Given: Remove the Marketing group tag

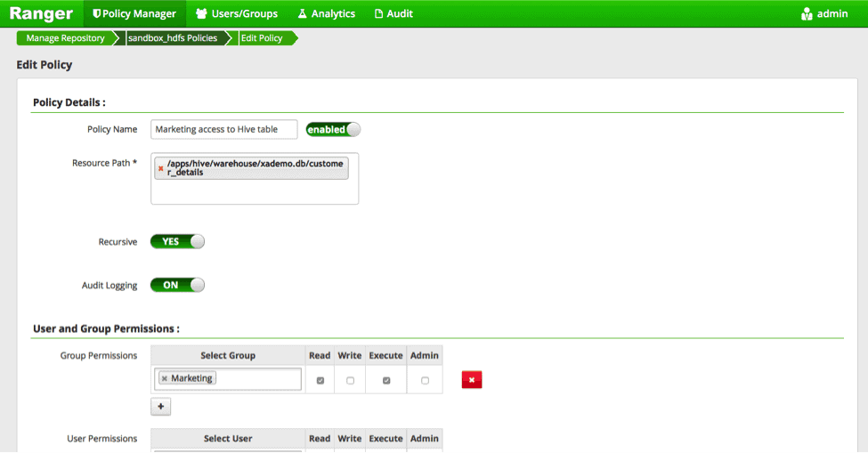Looking at the screenshot, I should pos(165,379).
